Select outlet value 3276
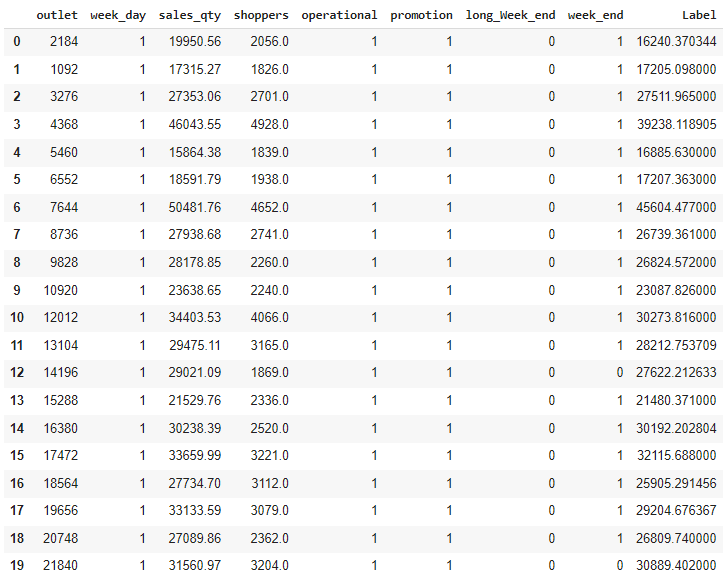The image size is (728, 582). pyautogui.click(x=64, y=97)
